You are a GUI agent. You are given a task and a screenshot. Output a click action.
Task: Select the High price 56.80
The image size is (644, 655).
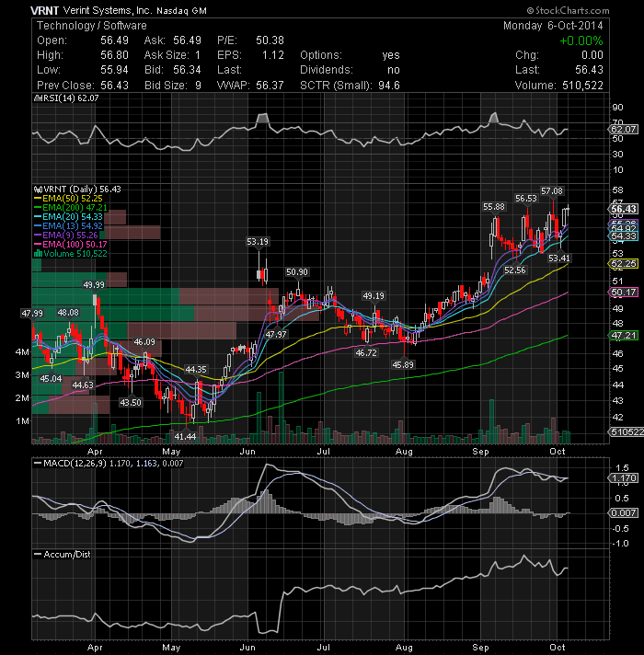click(114, 54)
